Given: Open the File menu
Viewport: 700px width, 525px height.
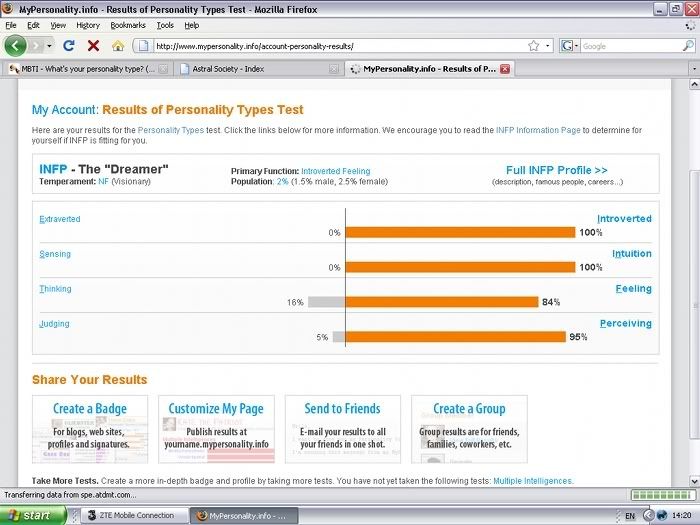Looking at the screenshot, I should pyautogui.click(x=11, y=25).
